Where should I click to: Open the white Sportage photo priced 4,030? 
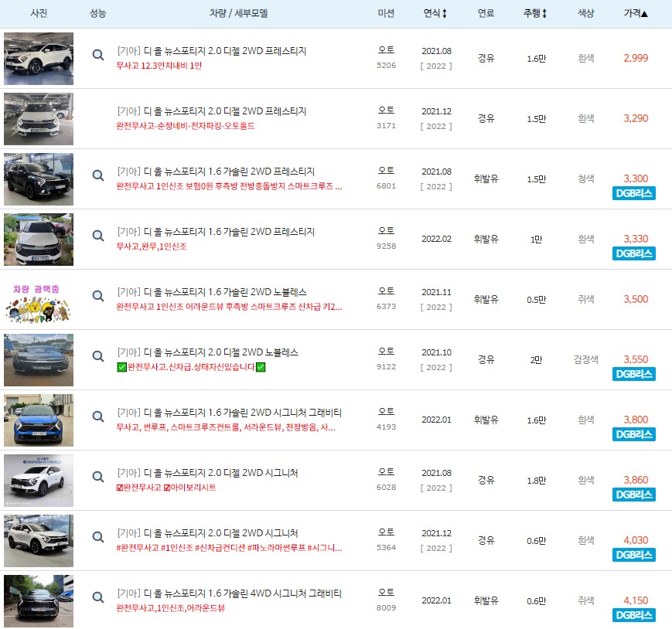coord(39,541)
